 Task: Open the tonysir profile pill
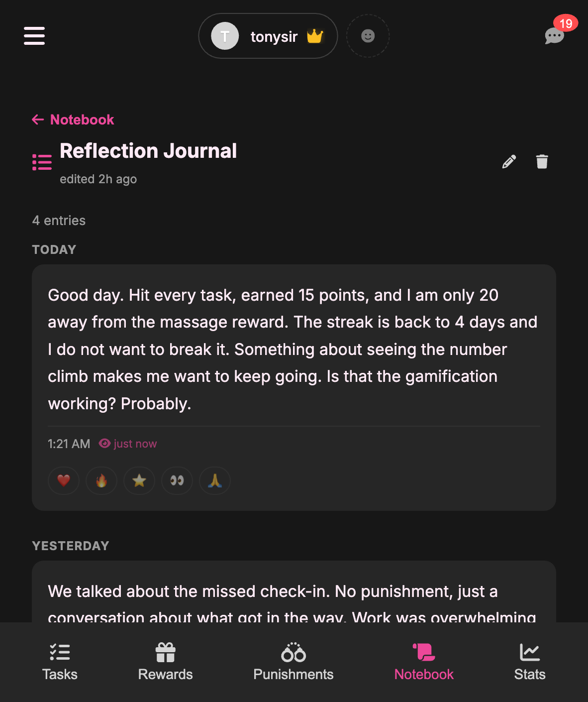(268, 36)
